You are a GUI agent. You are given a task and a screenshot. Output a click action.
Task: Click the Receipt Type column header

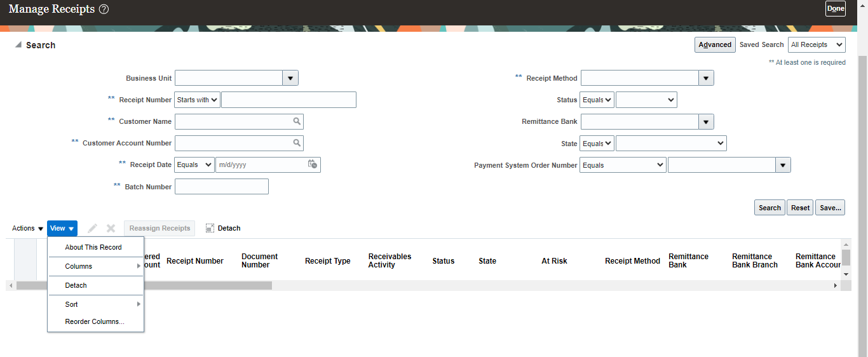328,261
